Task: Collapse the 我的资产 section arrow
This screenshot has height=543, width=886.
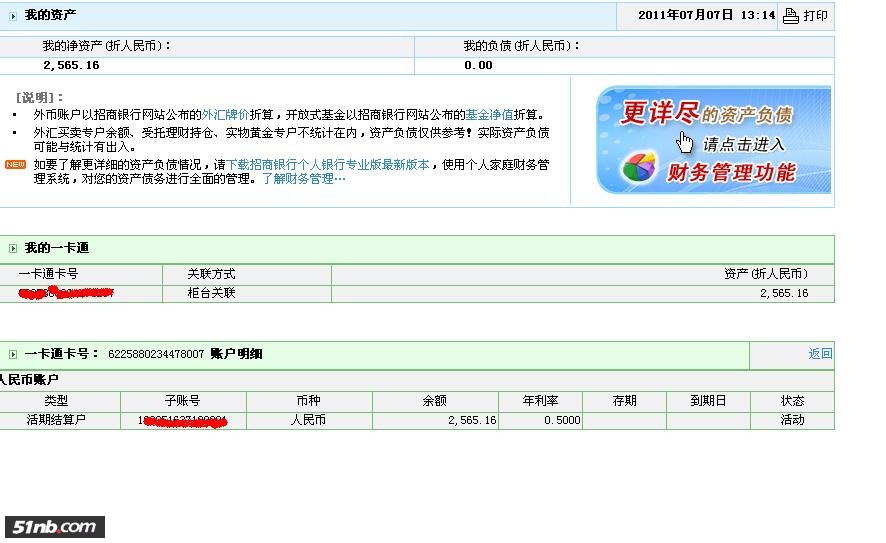Action: [x=12, y=16]
